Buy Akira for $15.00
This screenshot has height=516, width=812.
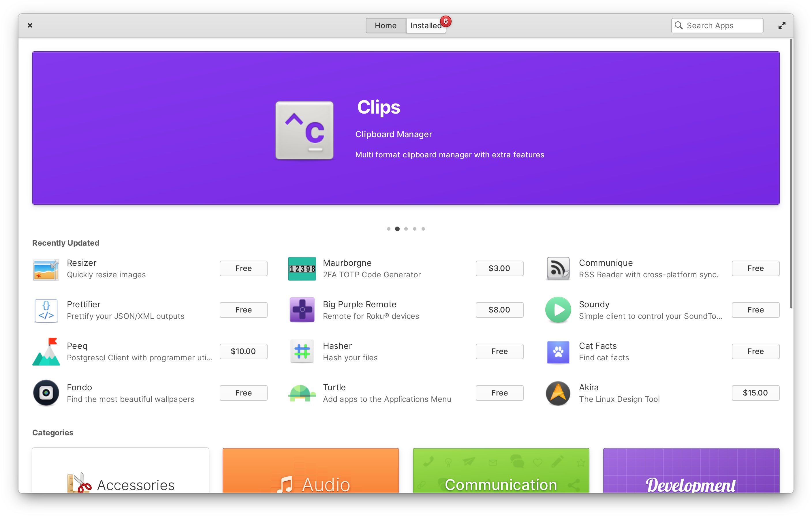(x=755, y=393)
